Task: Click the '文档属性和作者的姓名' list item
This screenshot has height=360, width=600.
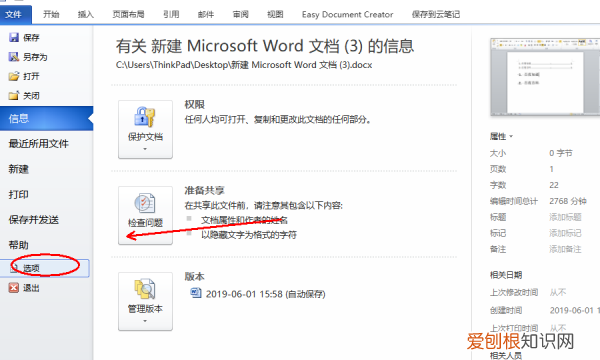Action: point(244,220)
